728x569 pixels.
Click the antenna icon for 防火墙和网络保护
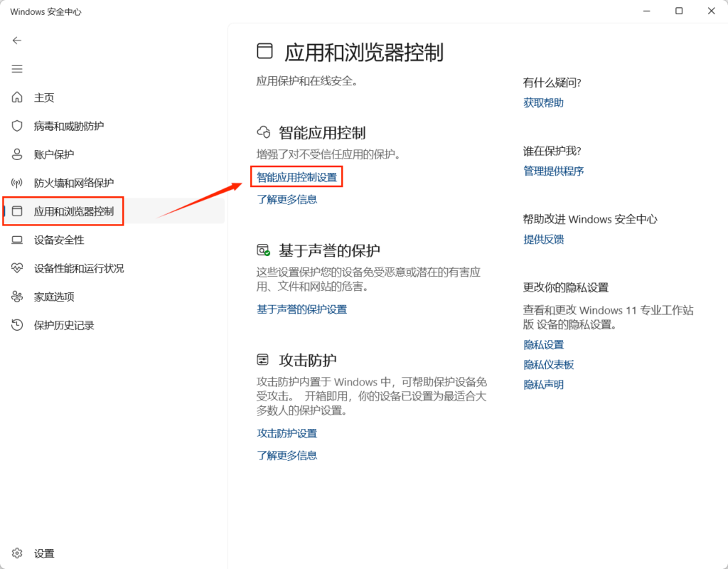coord(17,183)
